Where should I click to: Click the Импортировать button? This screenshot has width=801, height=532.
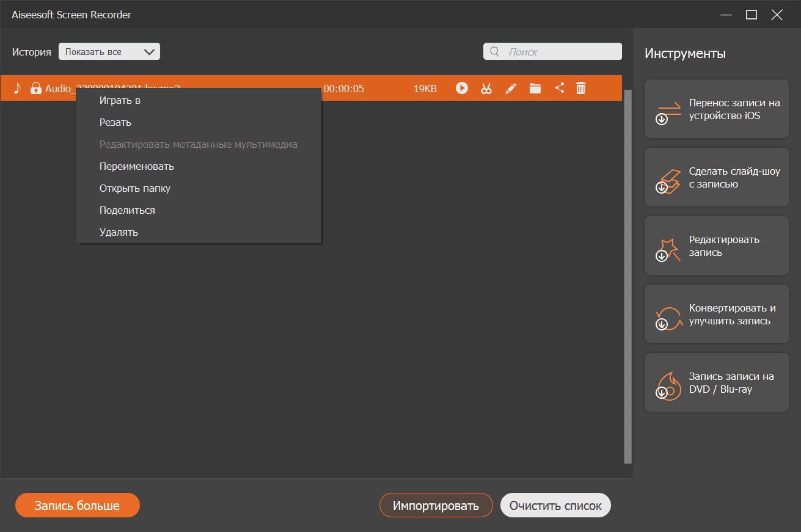436,506
